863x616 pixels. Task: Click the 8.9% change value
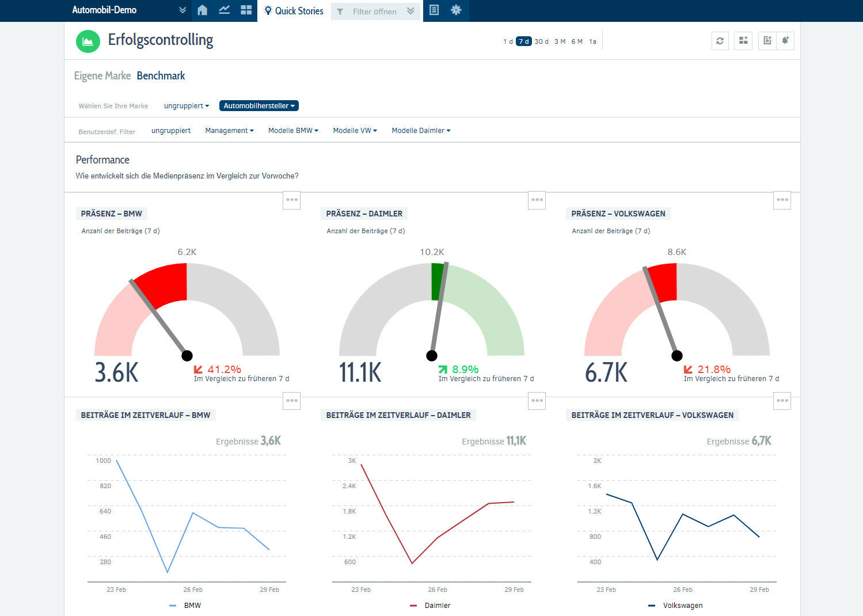466,370
